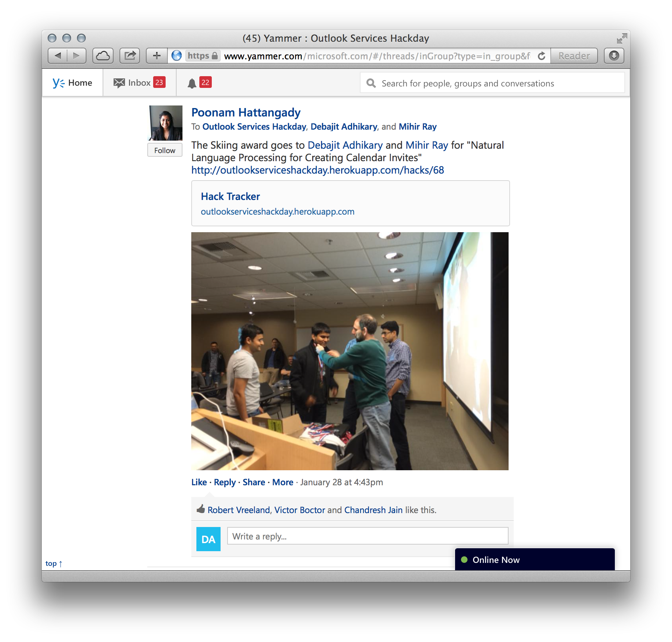Click the https lock indicator
Image resolution: width=672 pixels, height=642 pixels.
pos(203,56)
